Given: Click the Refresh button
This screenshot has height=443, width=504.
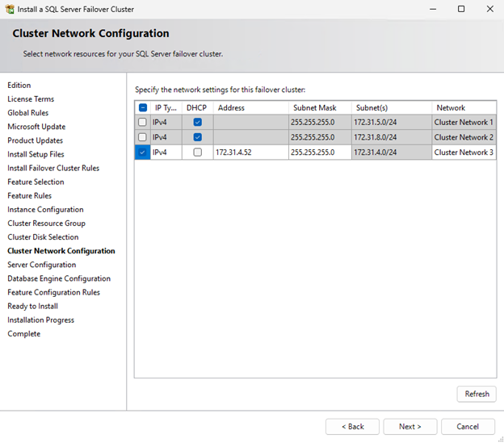Looking at the screenshot, I should point(477,394).
